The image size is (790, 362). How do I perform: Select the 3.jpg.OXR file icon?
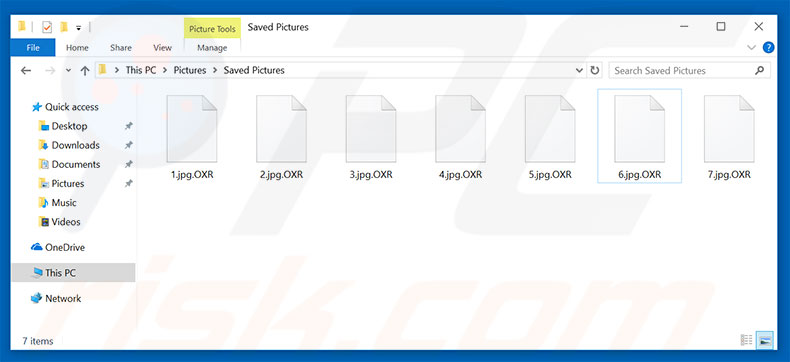[371, 129]
